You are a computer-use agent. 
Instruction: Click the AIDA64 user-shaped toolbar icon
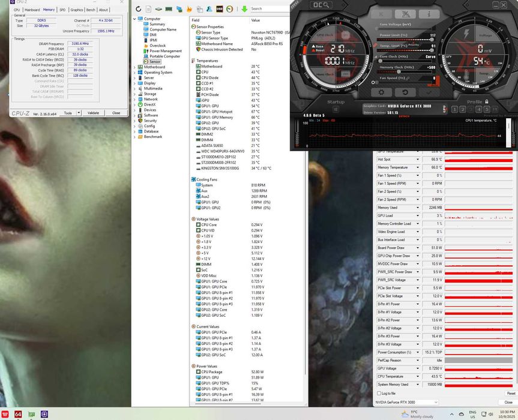209,9
